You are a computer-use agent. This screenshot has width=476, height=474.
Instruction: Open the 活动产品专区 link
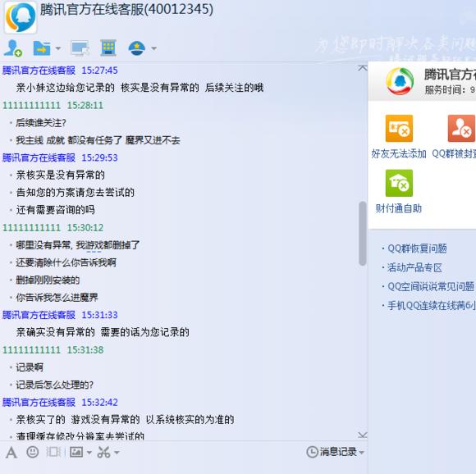click(414, 267)
